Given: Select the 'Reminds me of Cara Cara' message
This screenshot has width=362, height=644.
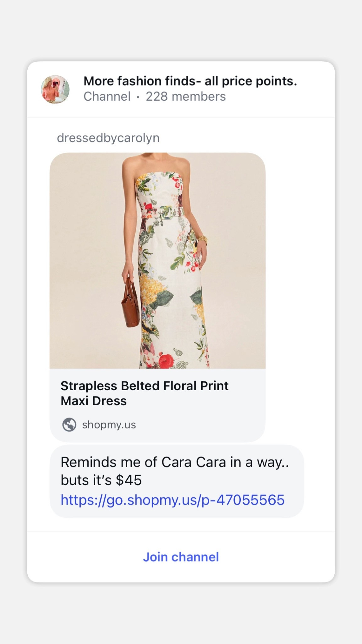Looking at the screenshot, I should (x=174, y=462).
